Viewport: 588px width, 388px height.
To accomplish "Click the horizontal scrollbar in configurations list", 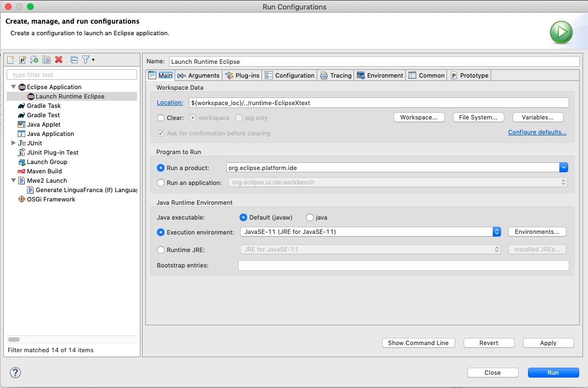I will [x=14, y=340].
